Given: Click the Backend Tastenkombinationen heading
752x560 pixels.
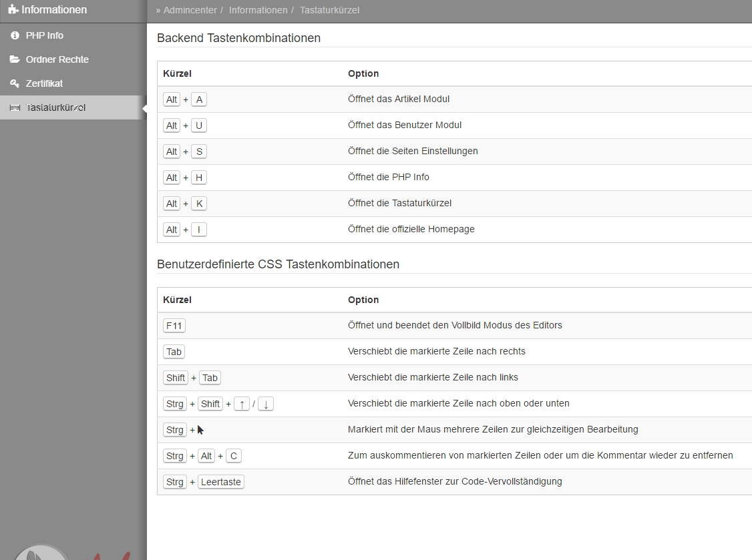Looking at the screenshot, I should (239, 38).
